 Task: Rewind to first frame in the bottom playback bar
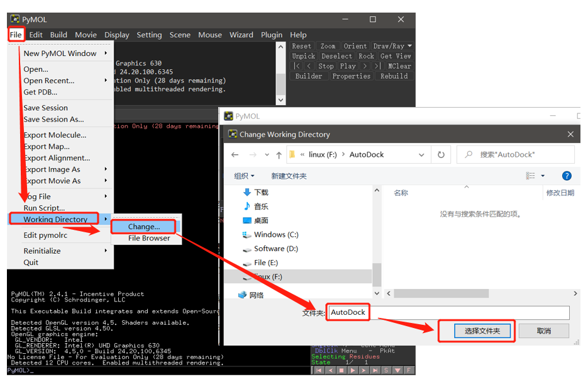[x=319, y=371]
